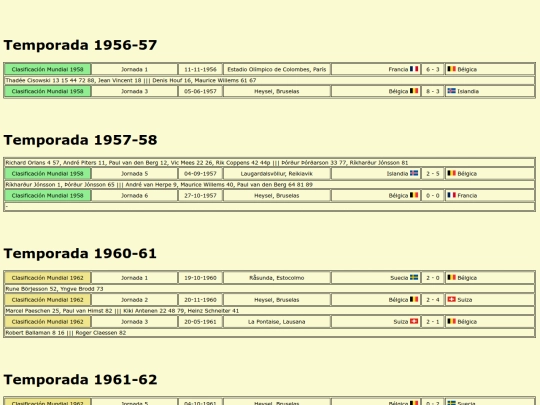Select 'Clasificación Mundial 1962' cell of 20-11-1960 row
Image resolution: width=540 pixels, height=405 pixels.
48,300
